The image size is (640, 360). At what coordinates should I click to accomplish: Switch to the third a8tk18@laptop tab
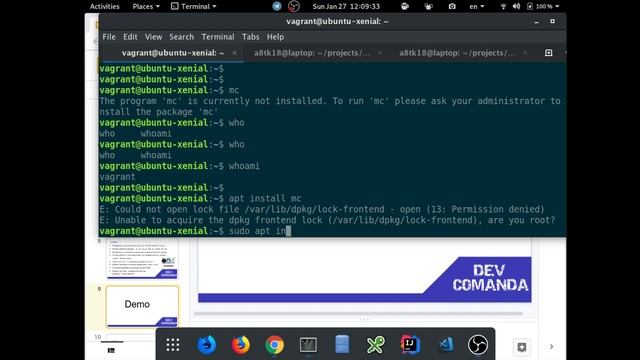click(x=457, y=53)
